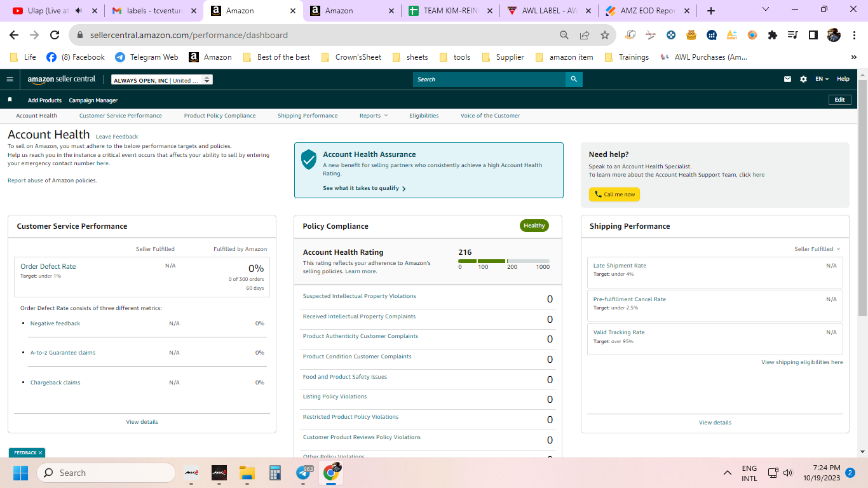Toggle the Chrome side panel icon
868x488 pixels.
point(813,35)
